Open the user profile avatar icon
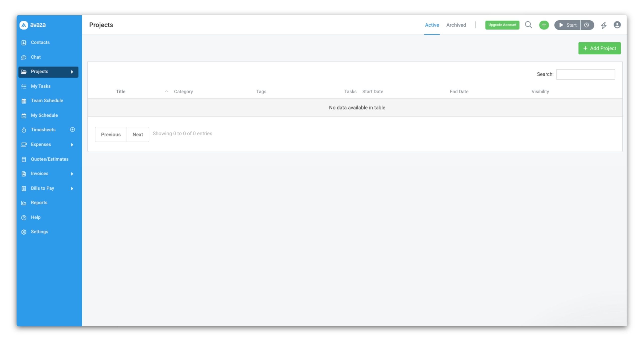Screen dimensions: 644x343 (x=617, y=25)
